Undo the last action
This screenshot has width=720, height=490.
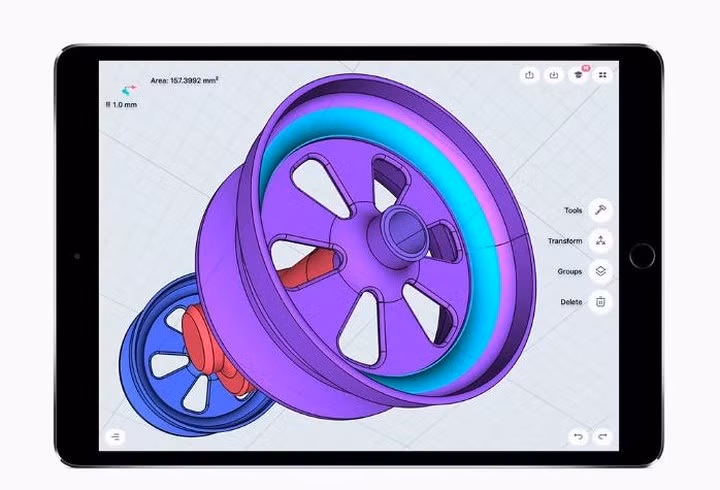click(x=579, y=436)
